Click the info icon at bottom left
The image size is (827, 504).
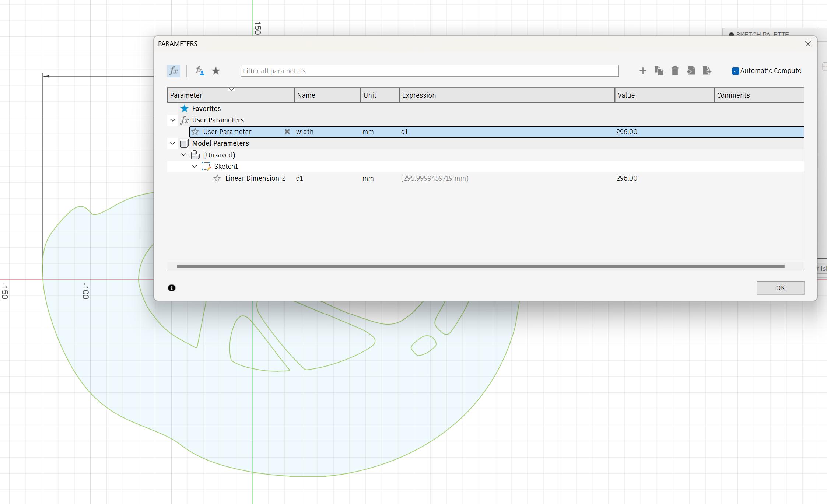pos(171,288)
